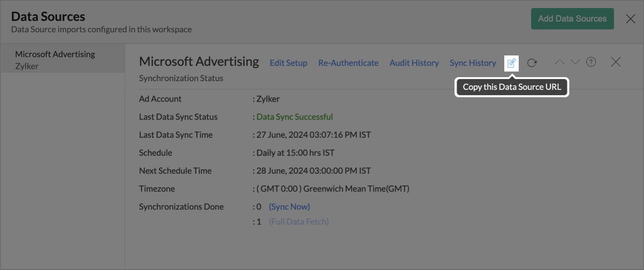Click the refresh icon beside Sync History

tap(532, 63)
